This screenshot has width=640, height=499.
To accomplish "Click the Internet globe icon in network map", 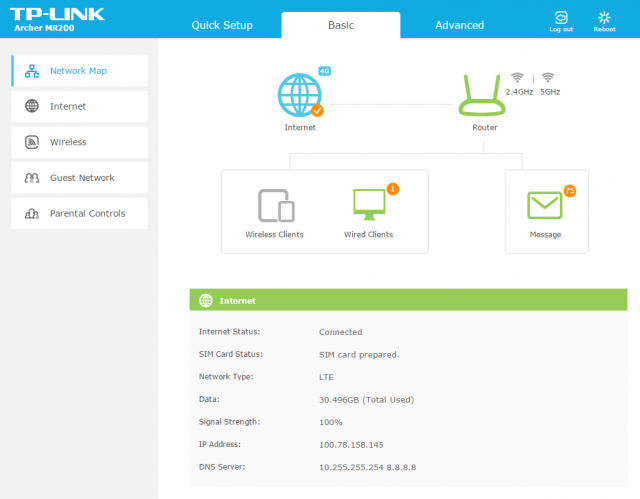I will click(x=300, y=94).
